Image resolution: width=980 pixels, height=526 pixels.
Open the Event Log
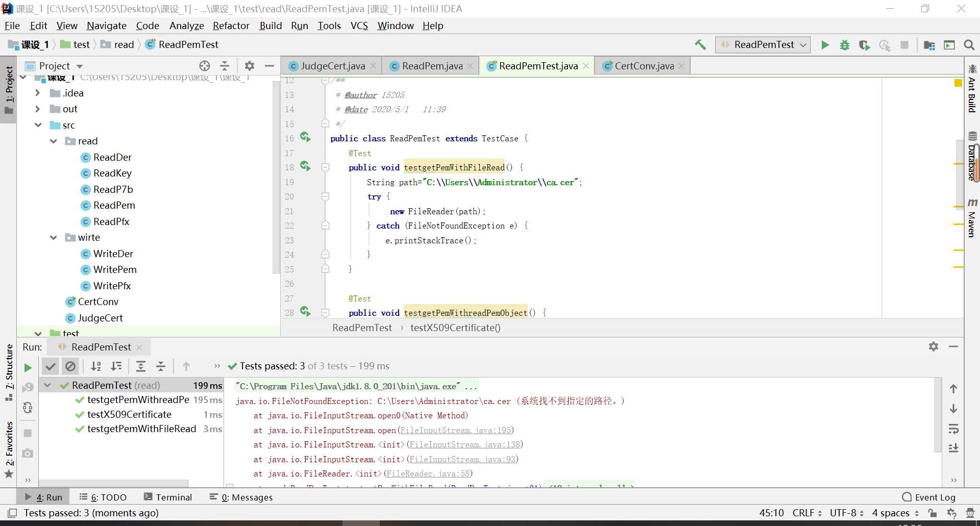coord(928,497)
